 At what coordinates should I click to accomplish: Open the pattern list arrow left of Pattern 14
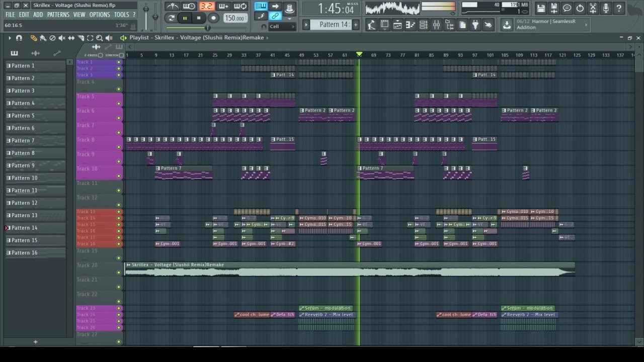306,25
